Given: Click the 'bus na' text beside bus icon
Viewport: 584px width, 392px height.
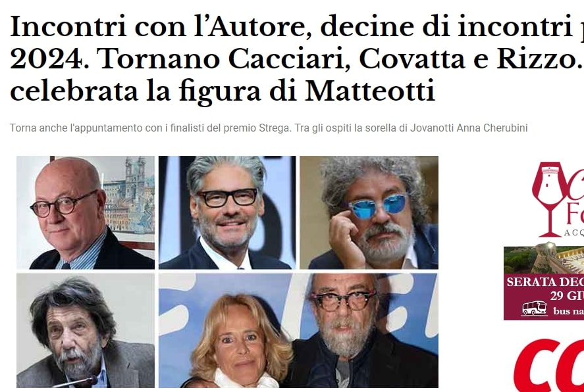Looking at the screenshot, I should (568, 310).
